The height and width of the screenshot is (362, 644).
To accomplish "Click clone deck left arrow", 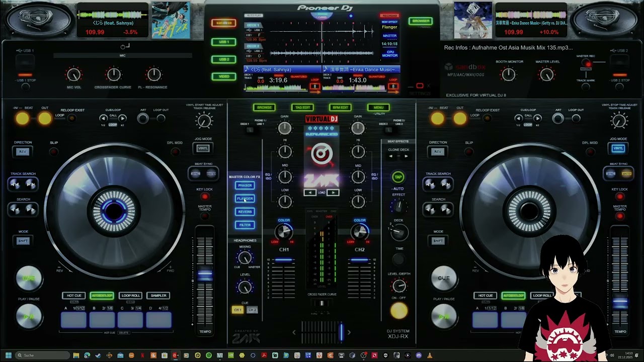I will tap(391, 156).
